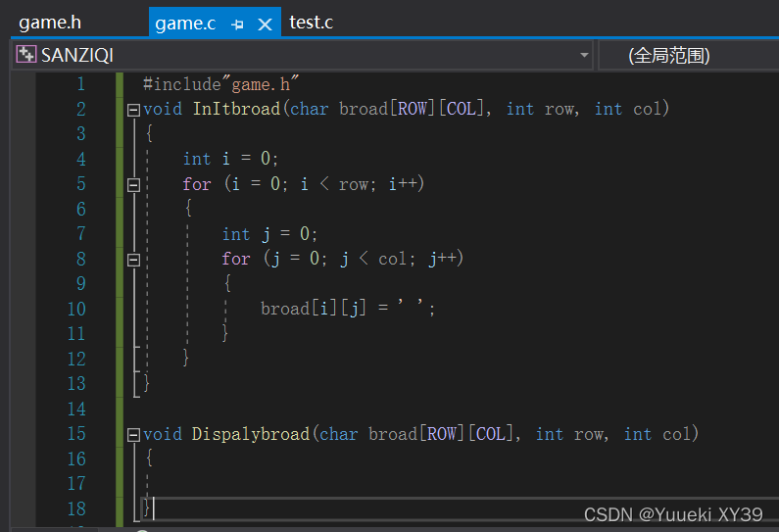Collapse the inner for loop at line 8
The width and height of the screenshot is (779, 532).
coord(133,260)
